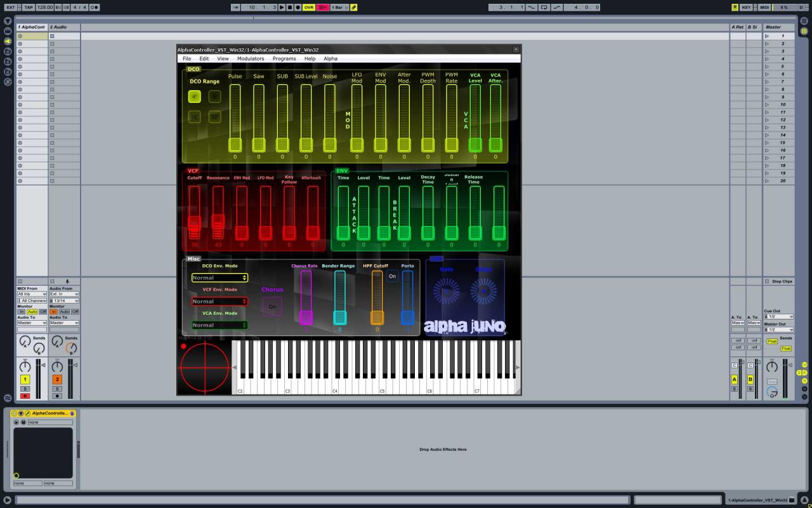Image resolution: width=812 pixels, height=508 pixels.
Task: Click the KEY map mode button
Action: (x=746, y=7)
